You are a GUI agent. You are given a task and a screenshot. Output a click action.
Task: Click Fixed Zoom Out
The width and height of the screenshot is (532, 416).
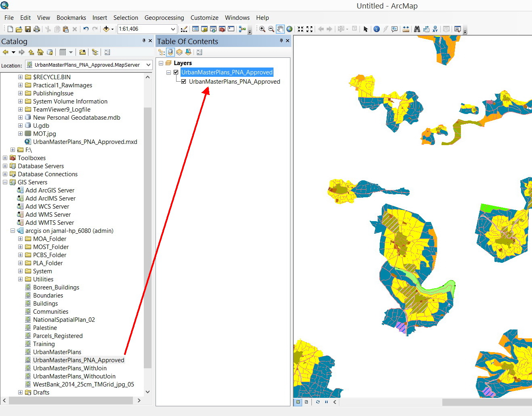point(310,29)
